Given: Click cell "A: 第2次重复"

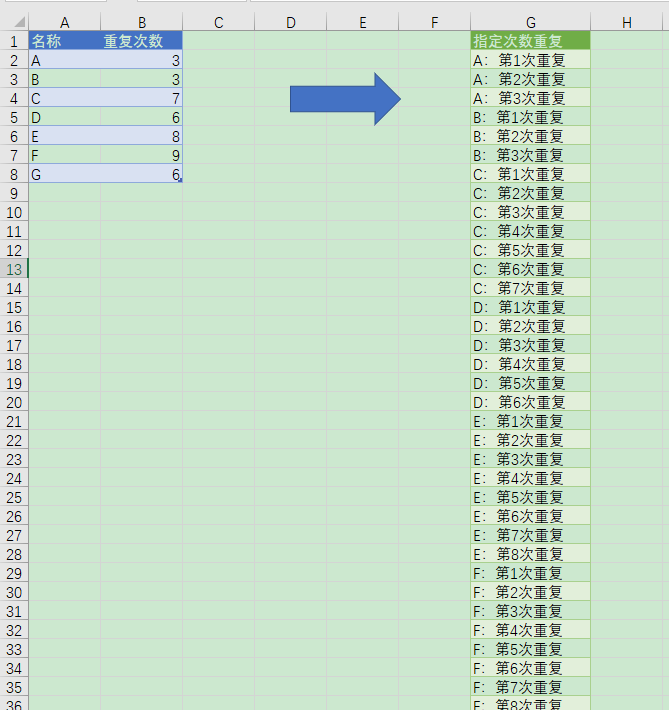Looking at the screenshot, I should [x=531, y=79].
